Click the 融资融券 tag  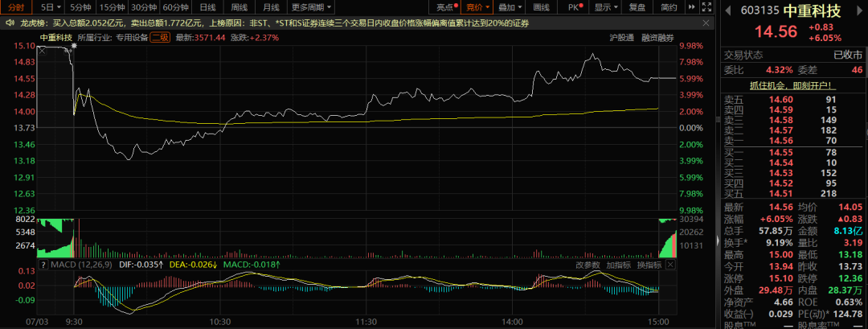(x=658, y=38)
